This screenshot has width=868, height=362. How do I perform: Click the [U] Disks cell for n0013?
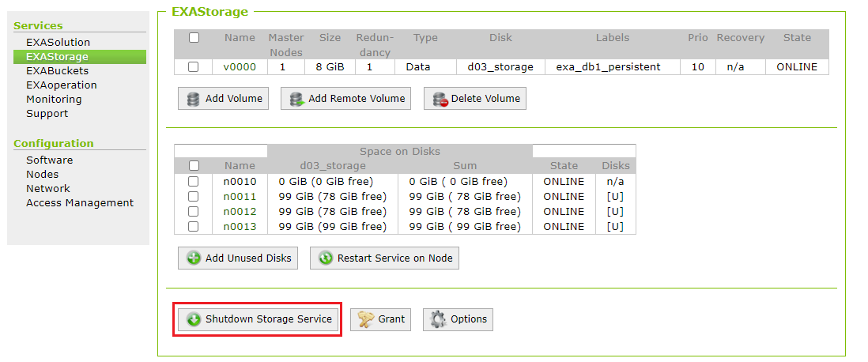point(616,226)
